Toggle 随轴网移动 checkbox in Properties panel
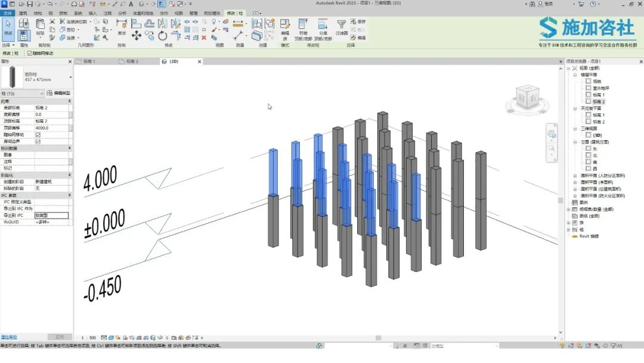Screen dimensions: 644x363 click(38, 135)
